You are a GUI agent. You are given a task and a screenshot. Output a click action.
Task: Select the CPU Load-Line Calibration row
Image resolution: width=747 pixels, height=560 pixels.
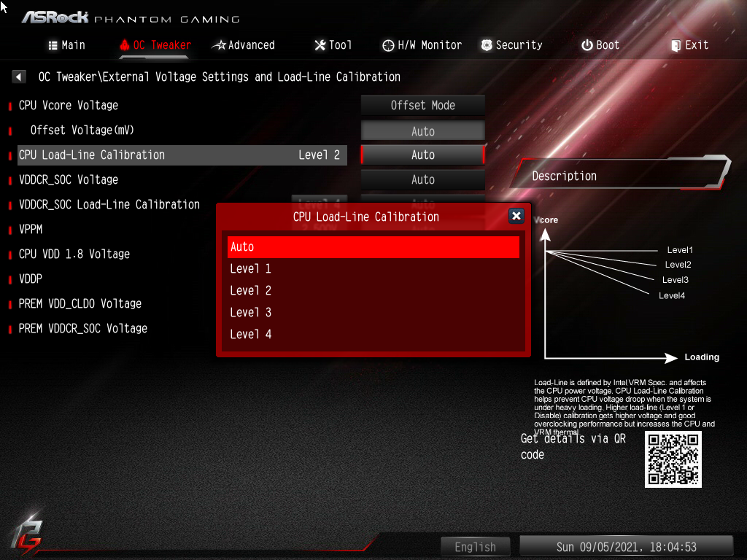tap(182, 155)
